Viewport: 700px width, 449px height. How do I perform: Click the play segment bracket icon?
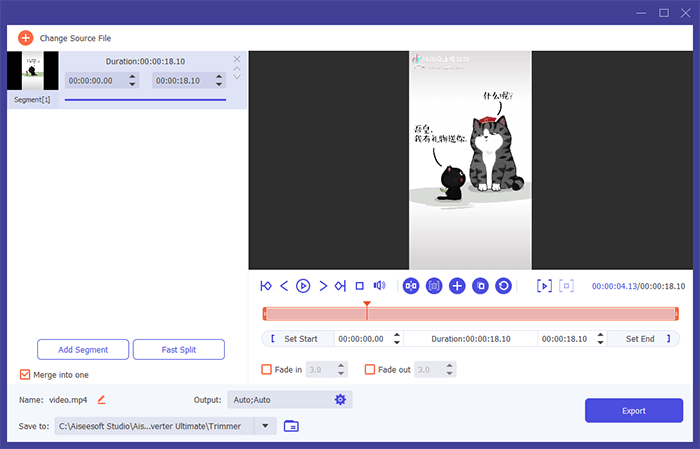coord(544,286)
